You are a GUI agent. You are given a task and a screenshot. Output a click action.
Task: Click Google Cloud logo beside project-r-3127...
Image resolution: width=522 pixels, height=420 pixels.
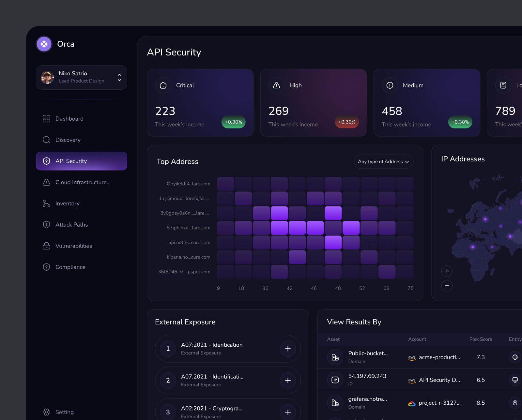(412, 404)
